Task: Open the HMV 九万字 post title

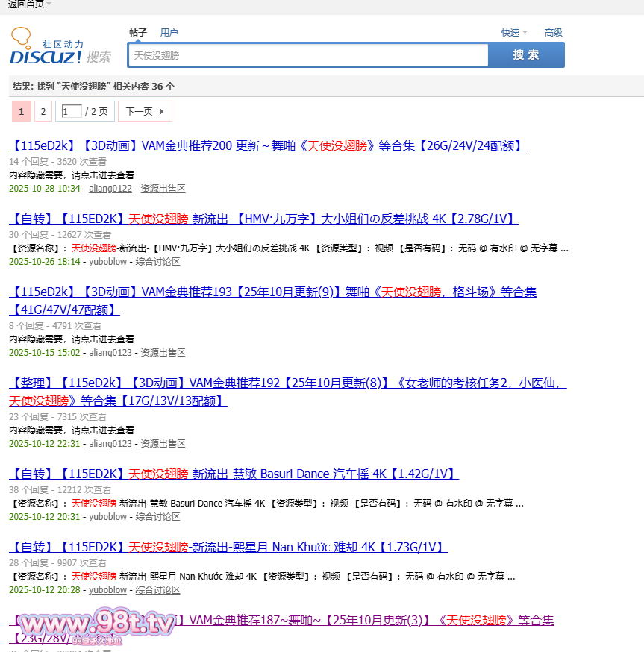Action: [263, 219]
